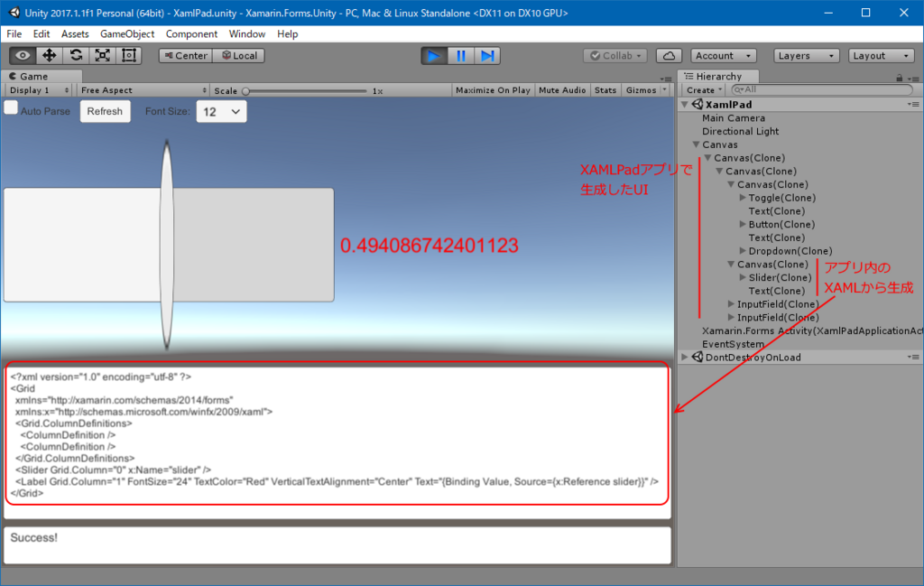This screenshot has height=586, width=924.
Task: Expand the DontDestroyOnLoad scene
Action: click(x=685, y=358)
